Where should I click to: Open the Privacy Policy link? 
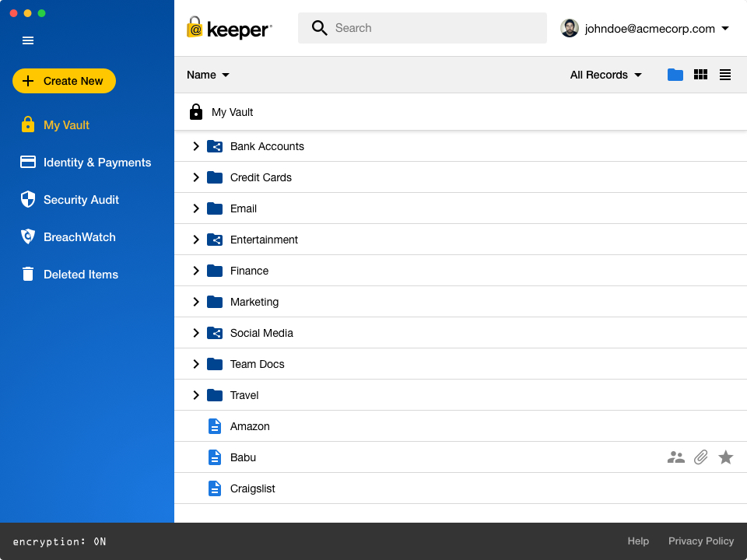pos(701,541)
